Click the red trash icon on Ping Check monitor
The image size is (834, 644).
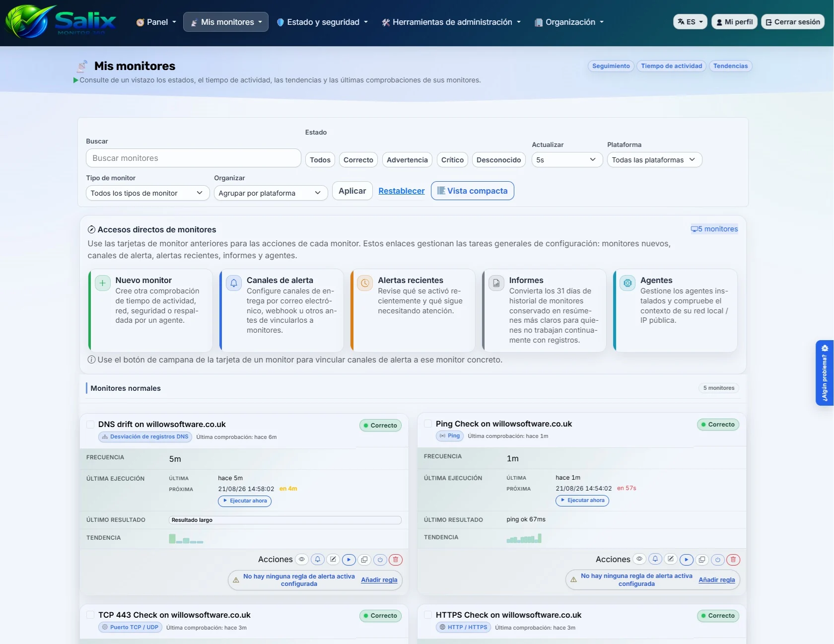(733, 560)
